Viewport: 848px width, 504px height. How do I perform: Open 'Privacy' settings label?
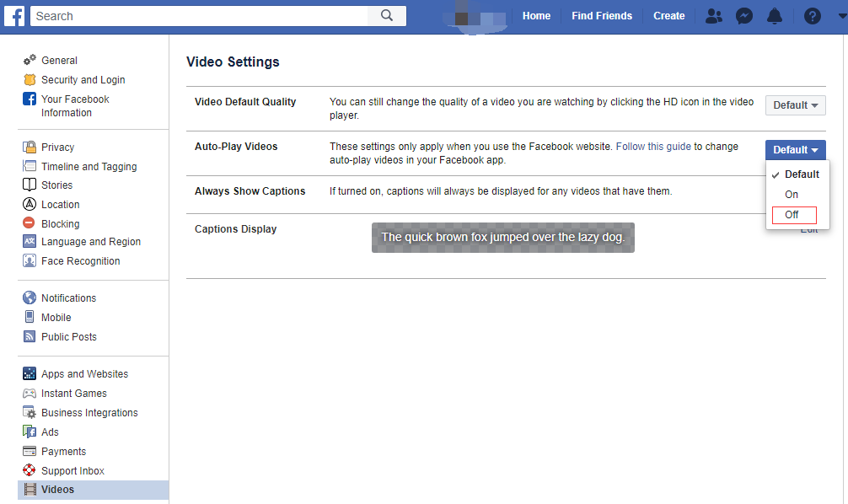click(x=58, y=147)
